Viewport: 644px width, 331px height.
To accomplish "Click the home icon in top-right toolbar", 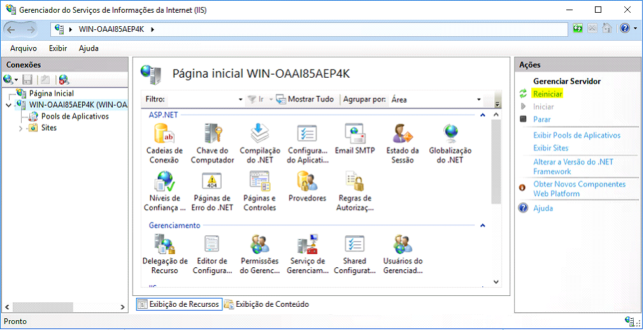I will (x=606, y=29).
